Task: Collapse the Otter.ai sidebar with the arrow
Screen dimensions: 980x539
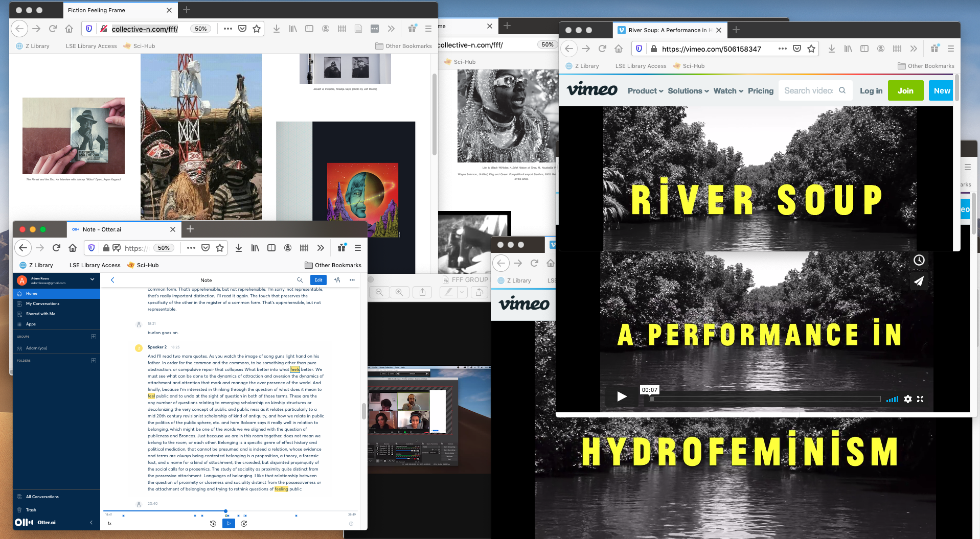Action: pos(92,522)
